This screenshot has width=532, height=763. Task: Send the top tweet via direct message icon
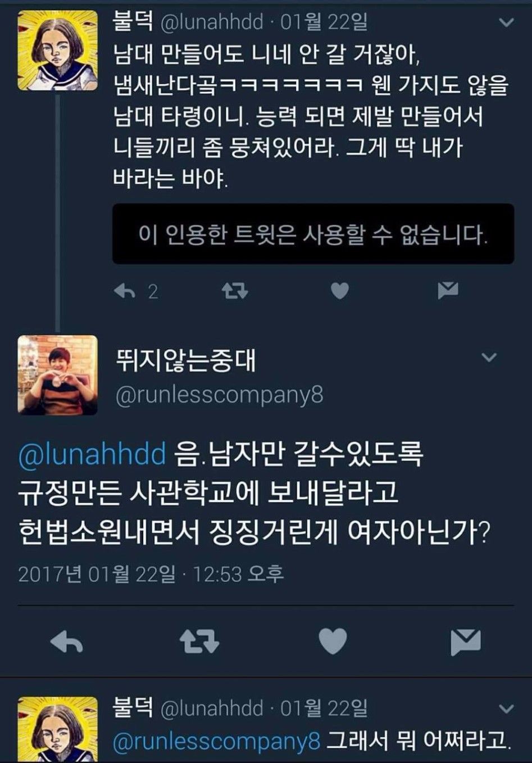448,290
